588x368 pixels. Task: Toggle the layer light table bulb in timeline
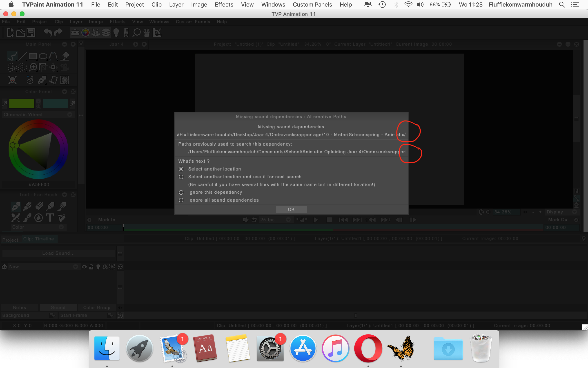[98, 267]
